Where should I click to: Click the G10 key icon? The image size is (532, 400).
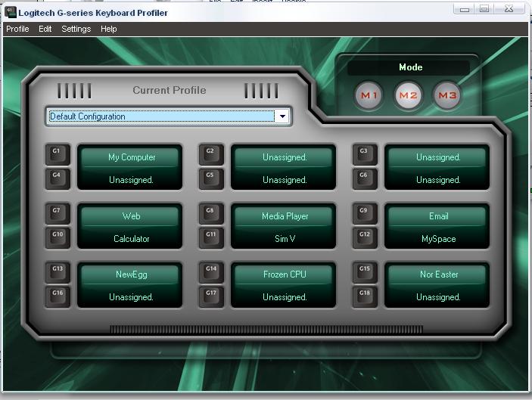point(58,237)
